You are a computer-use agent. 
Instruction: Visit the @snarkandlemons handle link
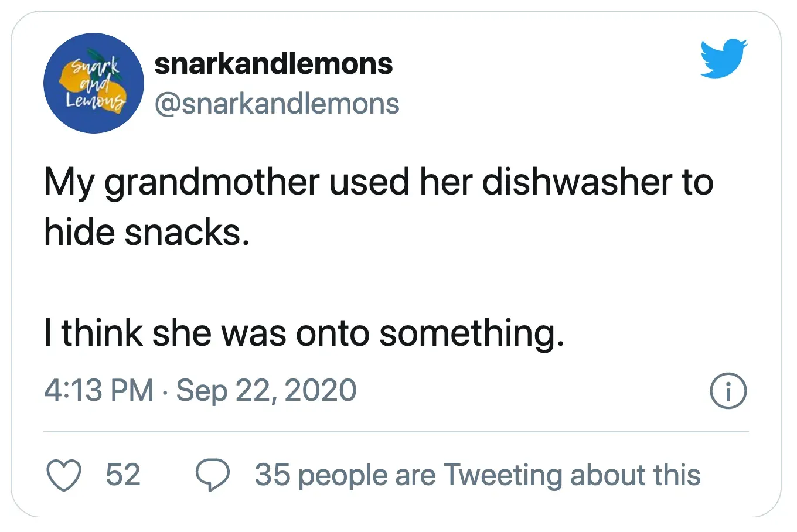click(x=277, y=104)
